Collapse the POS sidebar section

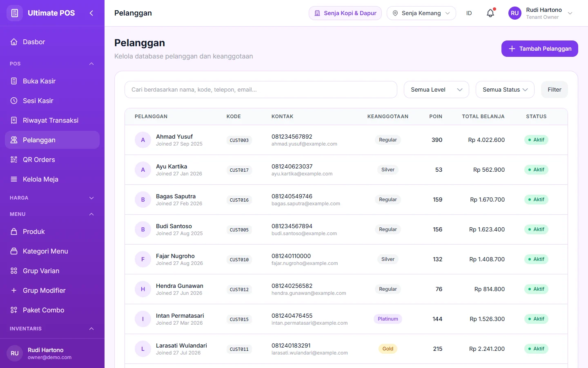pyautogui.click(x=91, y=64)
